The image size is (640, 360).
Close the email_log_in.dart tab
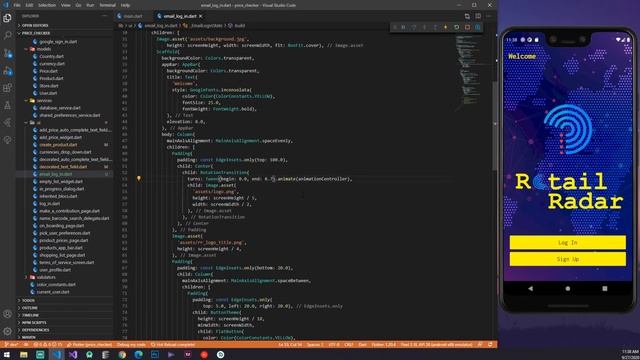(200, 16)
